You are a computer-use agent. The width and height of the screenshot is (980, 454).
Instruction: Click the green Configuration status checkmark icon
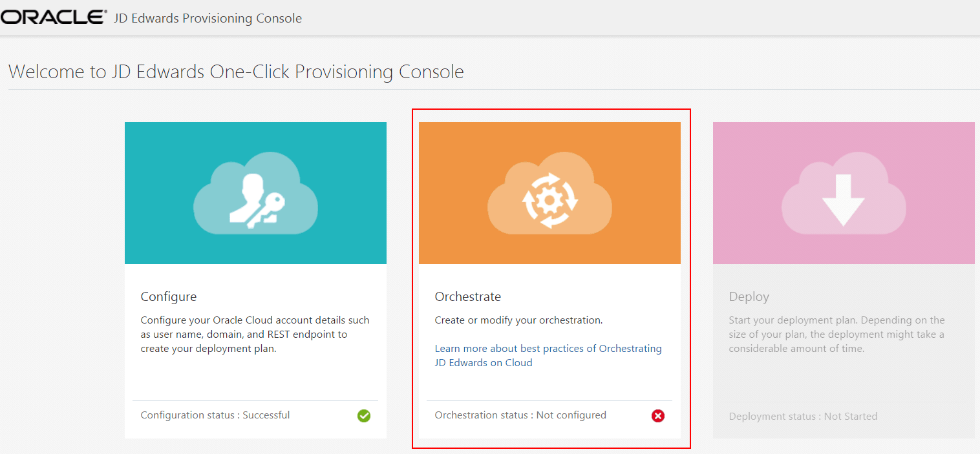click(363, 416)
